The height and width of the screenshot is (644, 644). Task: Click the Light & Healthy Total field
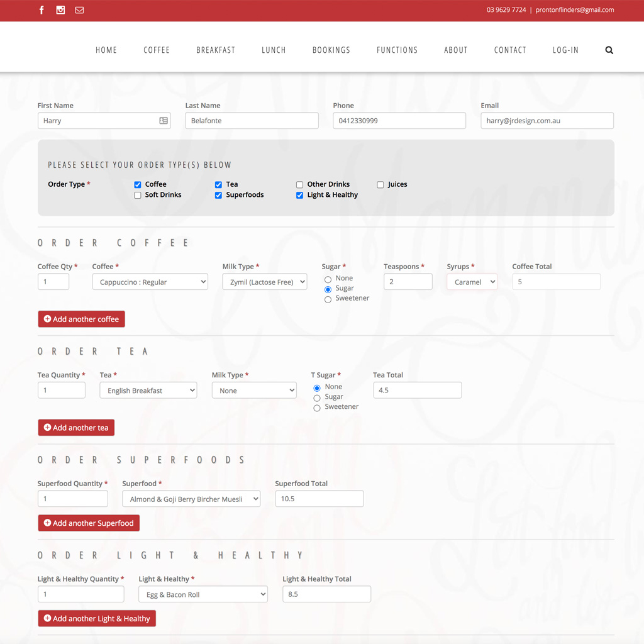tap(327, 594)
